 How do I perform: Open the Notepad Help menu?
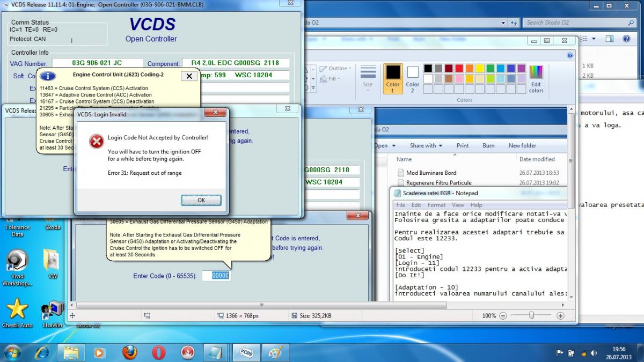click(x=477, y=205)
